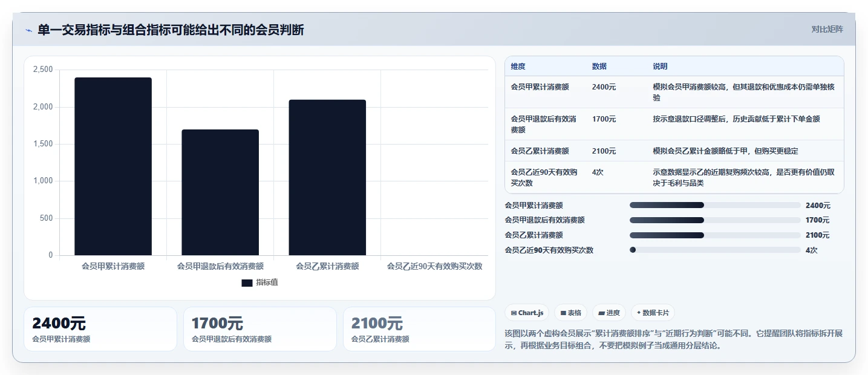Click the 会员乙近90天有效购买次数 label in the progress list

point(549,250)
